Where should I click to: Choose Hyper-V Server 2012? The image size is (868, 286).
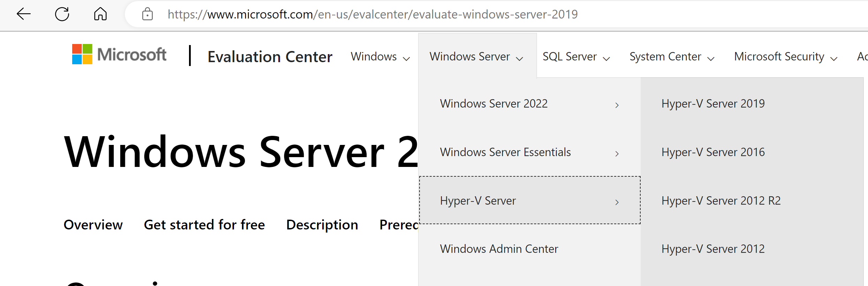click(x=713, y=249)
